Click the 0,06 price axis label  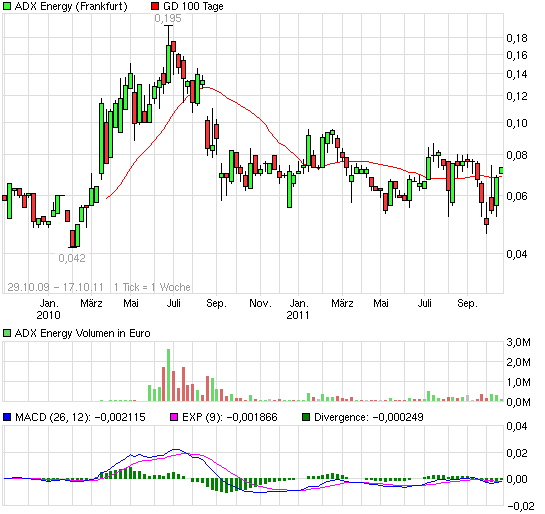(x=517, y=196)
